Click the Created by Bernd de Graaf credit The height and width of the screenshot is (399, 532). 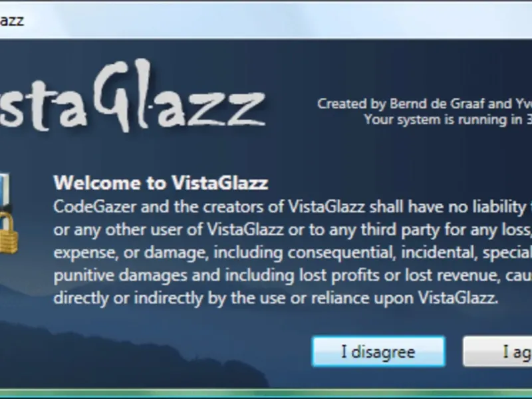tap(424, 104)
